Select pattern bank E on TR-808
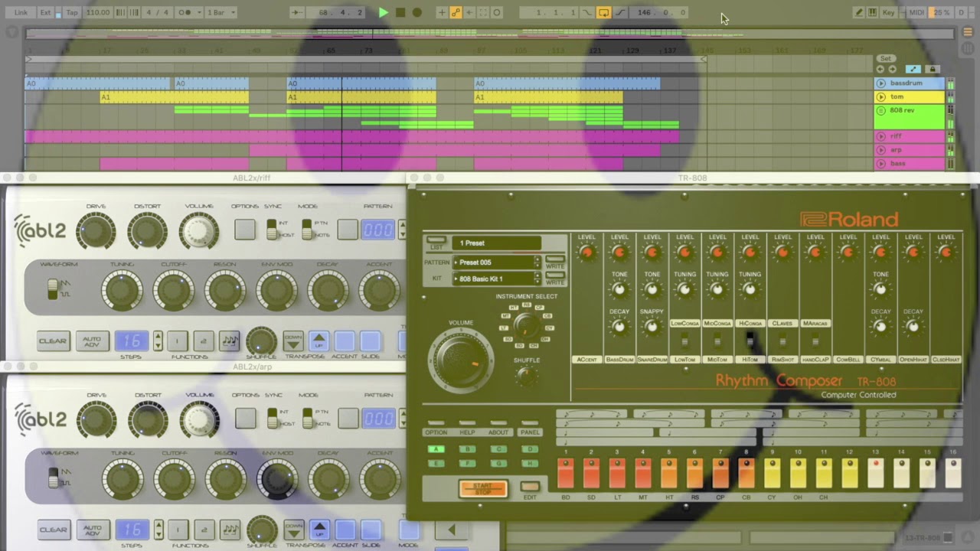 tap(436, 464)
